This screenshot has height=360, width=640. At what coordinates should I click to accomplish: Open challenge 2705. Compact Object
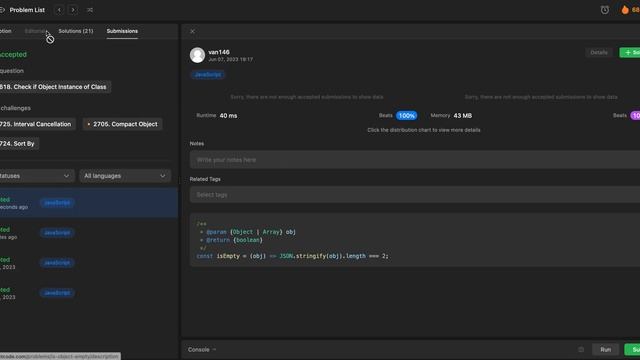(x=122, y=124)
